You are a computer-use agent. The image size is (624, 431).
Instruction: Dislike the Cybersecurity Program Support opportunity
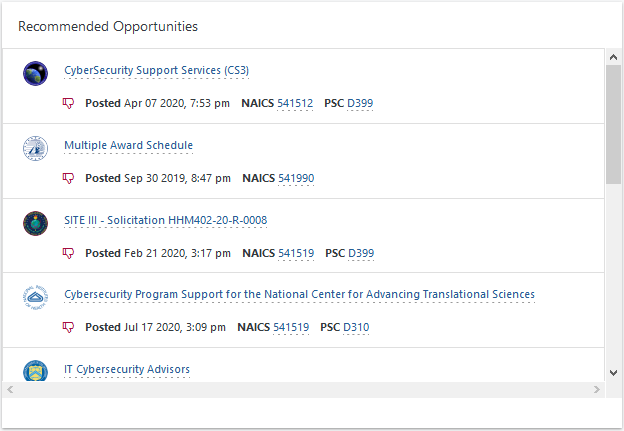(69, 327)
